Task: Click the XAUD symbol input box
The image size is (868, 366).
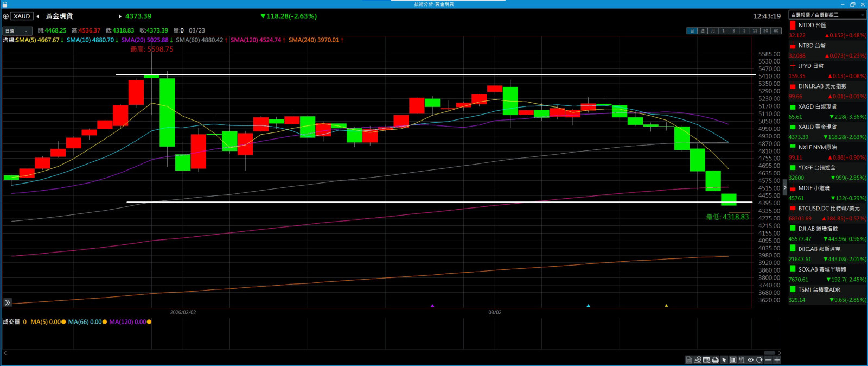Action: (x=22, y=16)
